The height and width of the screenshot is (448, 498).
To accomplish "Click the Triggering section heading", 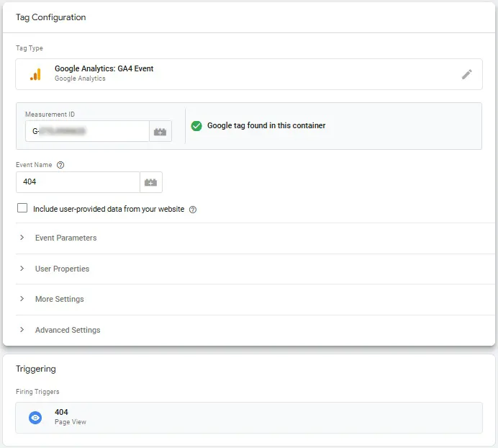I will (36, 369).
